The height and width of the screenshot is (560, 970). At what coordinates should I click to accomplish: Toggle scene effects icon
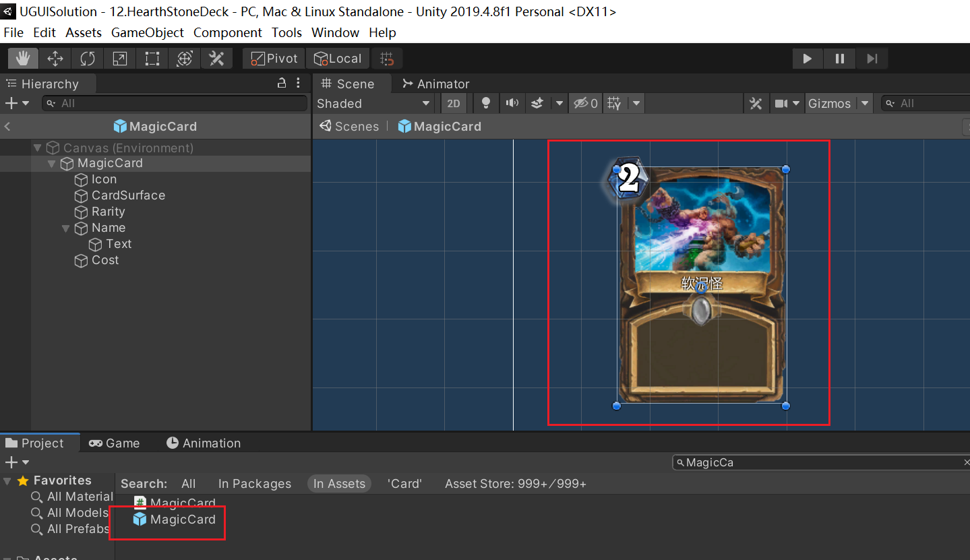pyautogui.click(x=537, y=103)
